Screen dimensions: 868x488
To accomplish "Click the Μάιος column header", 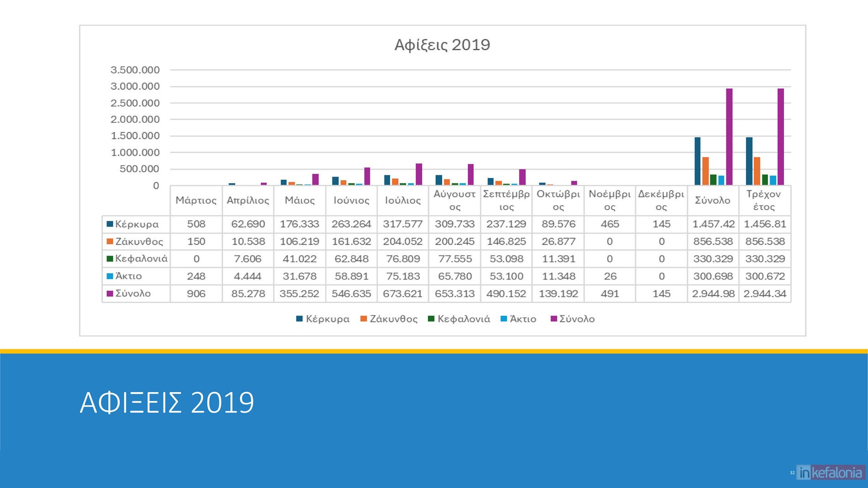I will pyautogui.click(x=300, y=200).
